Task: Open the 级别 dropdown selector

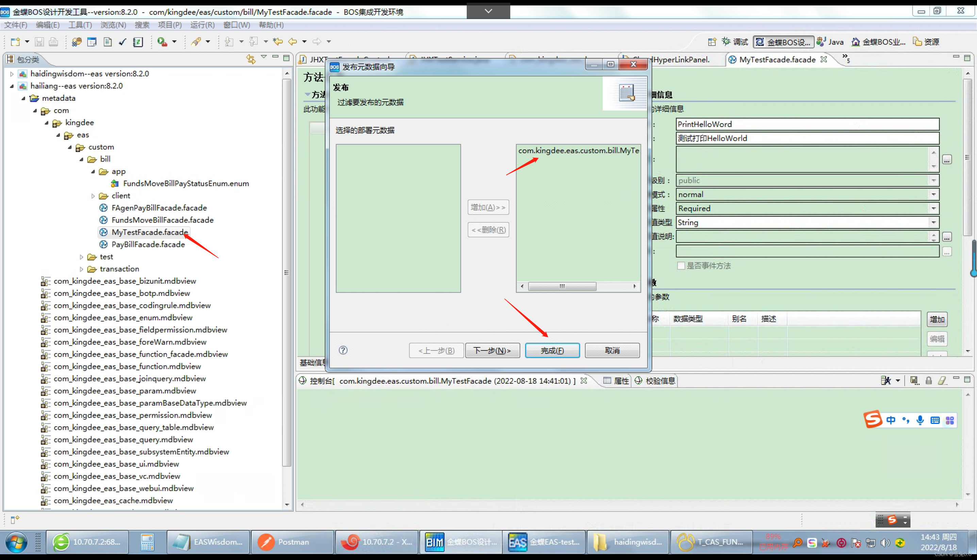Action: 935,180
